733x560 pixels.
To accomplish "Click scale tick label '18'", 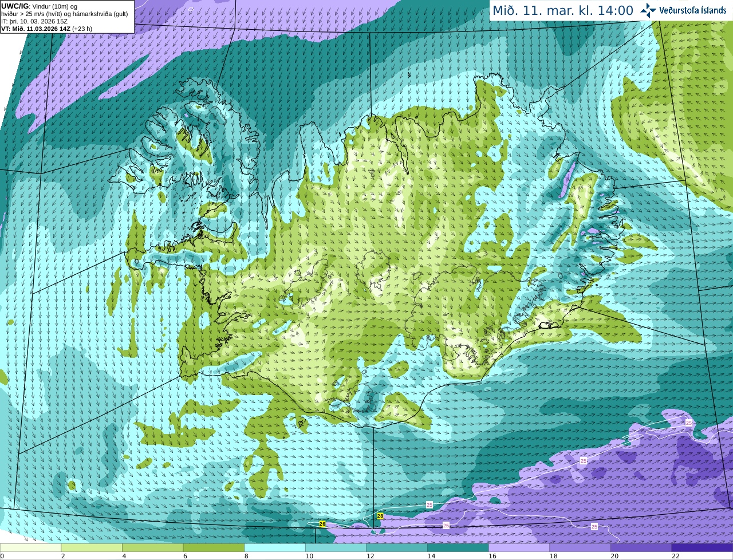I will [x=554, y=556].
